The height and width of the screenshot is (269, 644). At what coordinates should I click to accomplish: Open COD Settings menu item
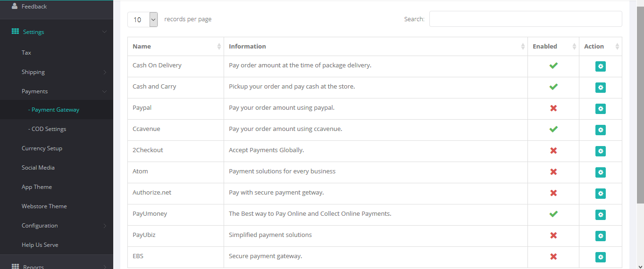(x=49, y=129)
